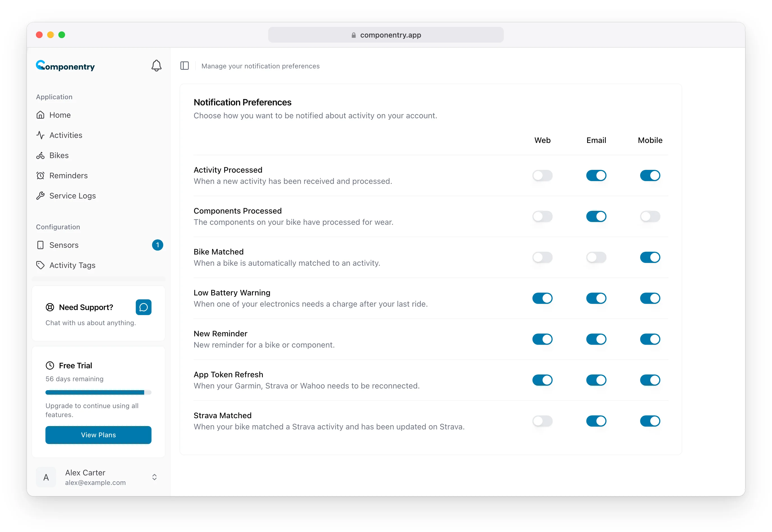Click the Mobile column header

coord(650,140)
